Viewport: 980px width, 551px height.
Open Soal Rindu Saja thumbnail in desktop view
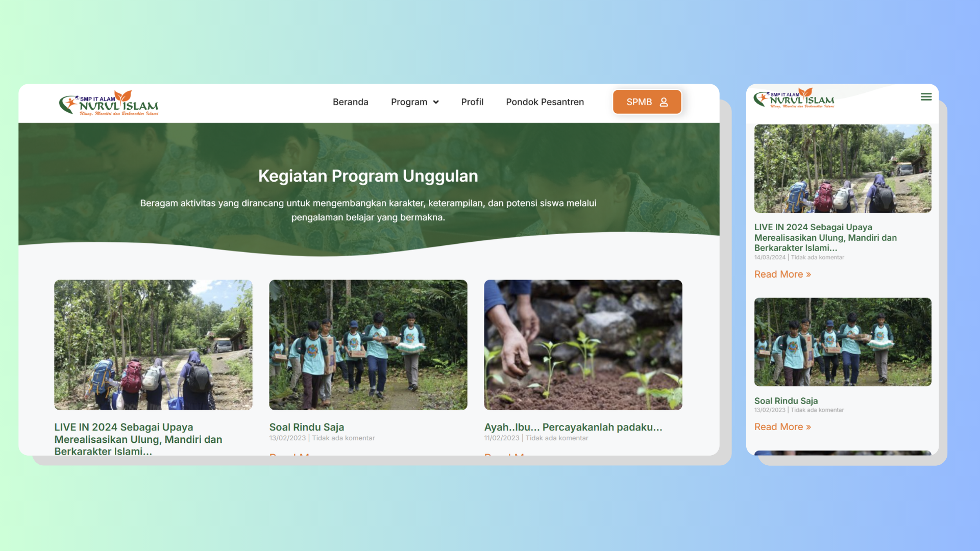pos(368,345)
